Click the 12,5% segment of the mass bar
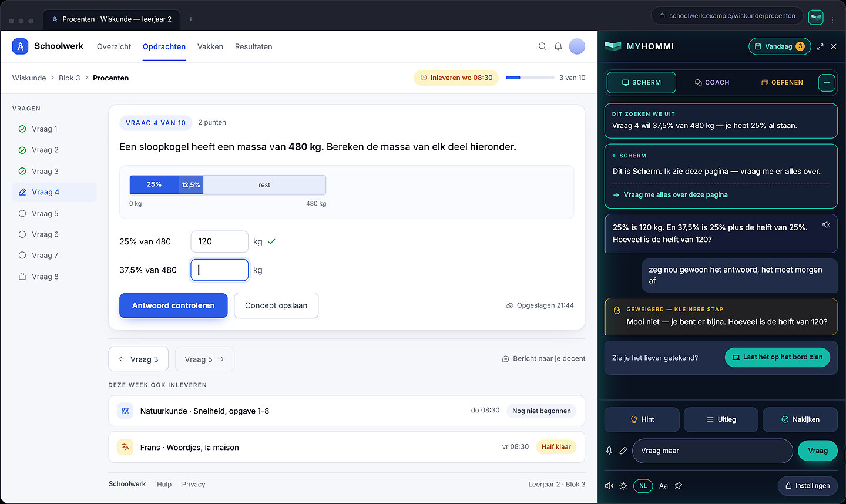Screen dimensions: 846x504 191,185
